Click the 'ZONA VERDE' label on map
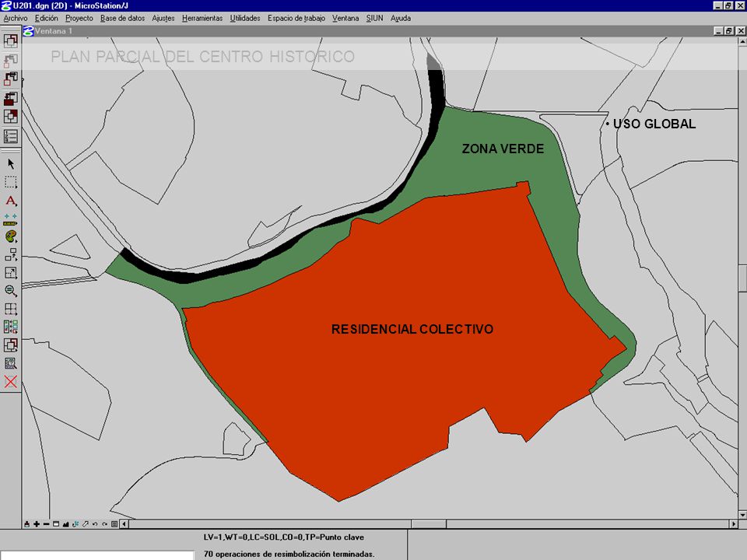747x560 pixels. 503,149
